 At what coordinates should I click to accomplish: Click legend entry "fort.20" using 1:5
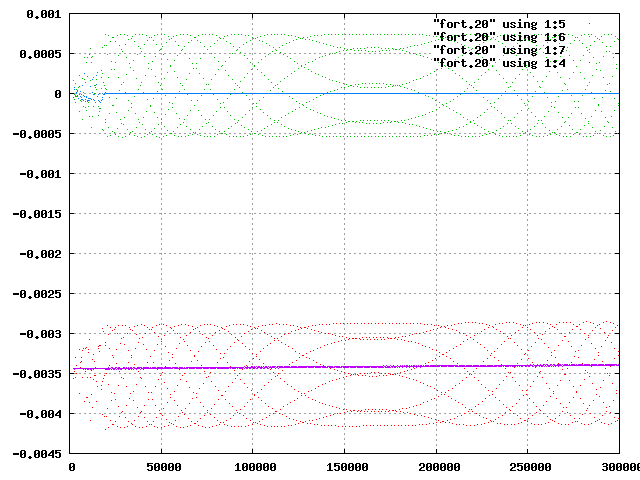(x=499, y=24)
